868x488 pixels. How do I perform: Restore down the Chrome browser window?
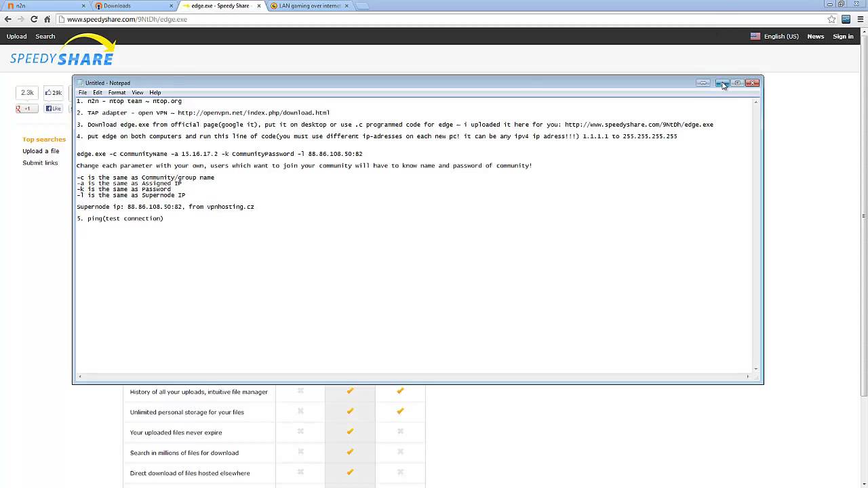pos(842,4)
